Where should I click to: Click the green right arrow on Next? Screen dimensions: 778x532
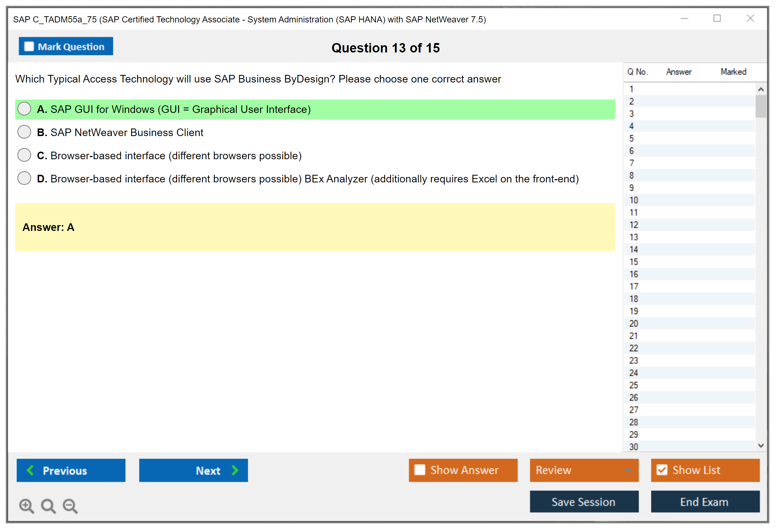coord(235,470)
